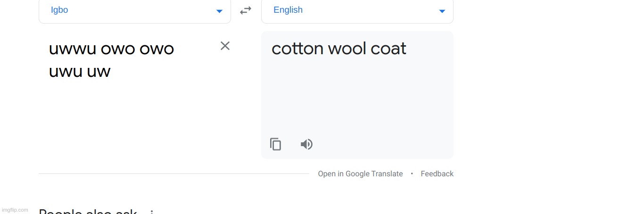Swap the Igbo and English languages
The image size is (644, 214).
click(246, 10)
